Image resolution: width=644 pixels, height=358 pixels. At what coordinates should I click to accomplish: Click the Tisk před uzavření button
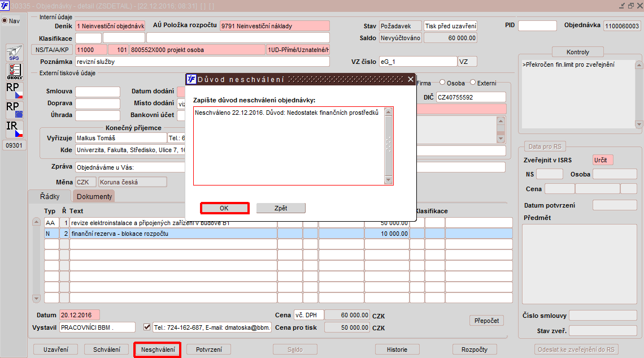[451, 26]
